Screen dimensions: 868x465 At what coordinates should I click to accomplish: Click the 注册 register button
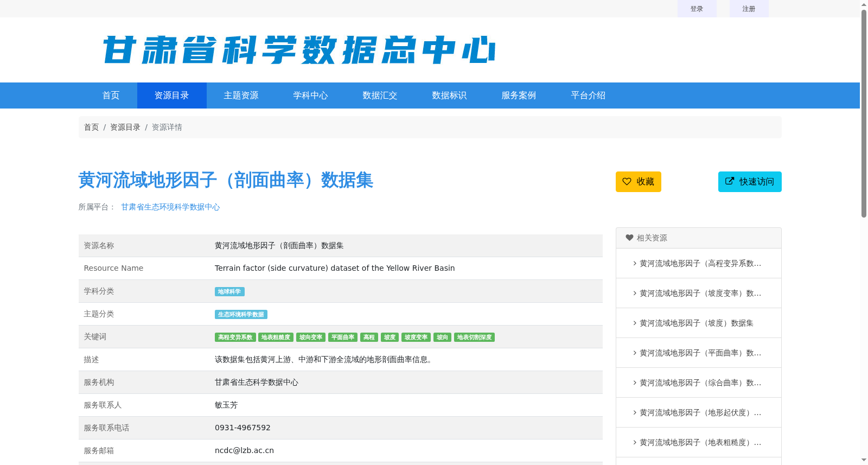(x=749, y=9)
